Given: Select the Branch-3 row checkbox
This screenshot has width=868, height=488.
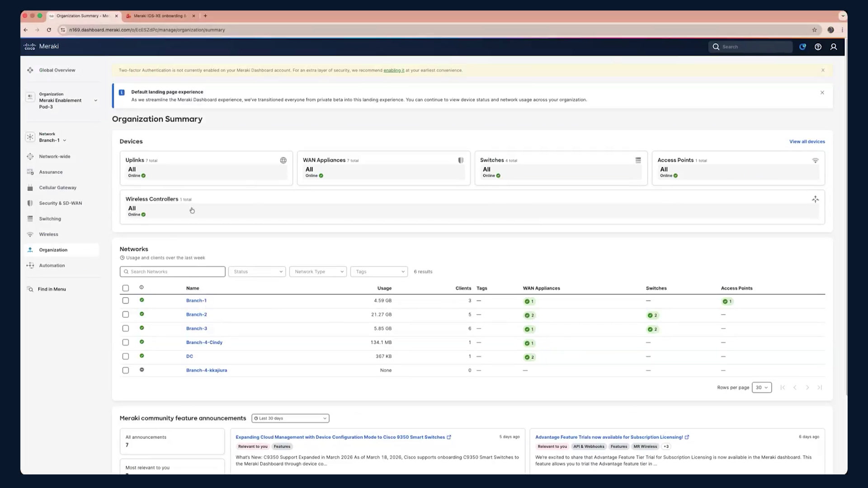Looking at the screenshot, I should (126, 328).
